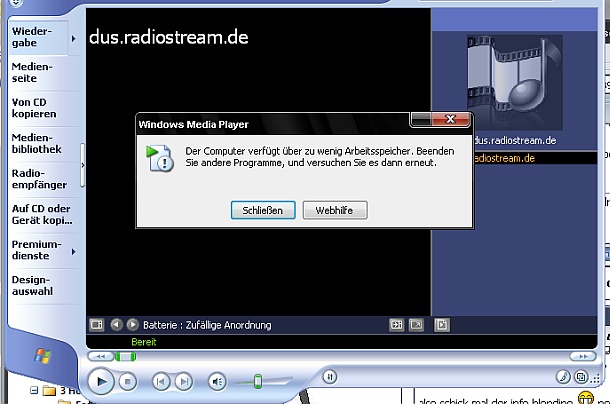Viewport: 610px width, 404px height.
Task: Expand the Wiedergabe arrow menu
Action: click(73, 39)
